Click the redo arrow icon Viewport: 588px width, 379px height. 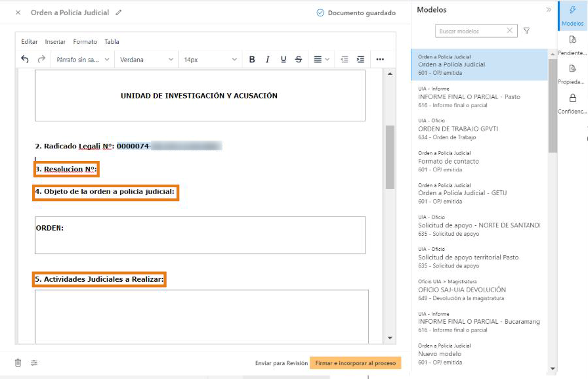point(41,59)
